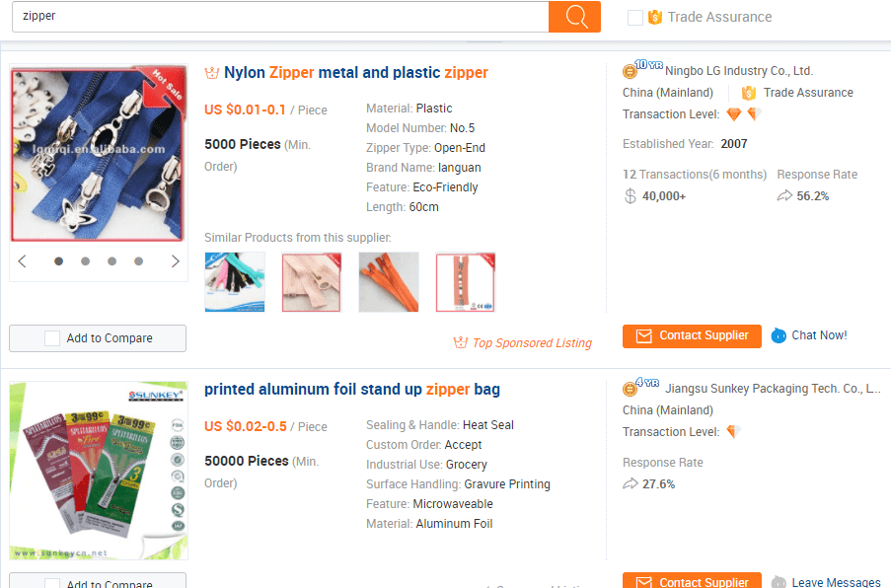Click the 10 YR gold supplier badge
Image resolution: width=891 pixels, height=588 pixels.
(642, 68)
